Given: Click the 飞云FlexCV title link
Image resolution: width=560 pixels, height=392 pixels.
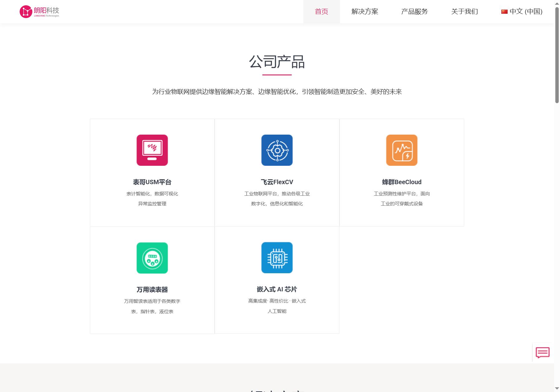Looking at the screenshot, I should (x=277, y=182).
